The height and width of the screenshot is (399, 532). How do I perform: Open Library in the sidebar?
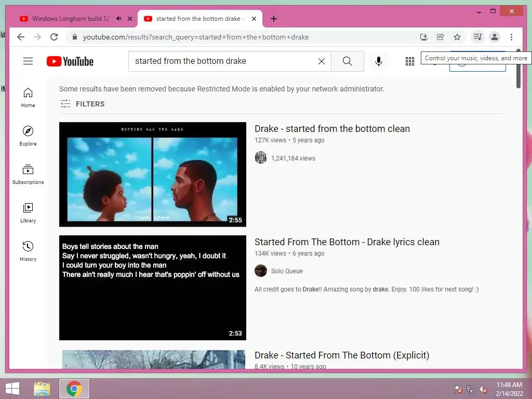[x=28, y=212]
